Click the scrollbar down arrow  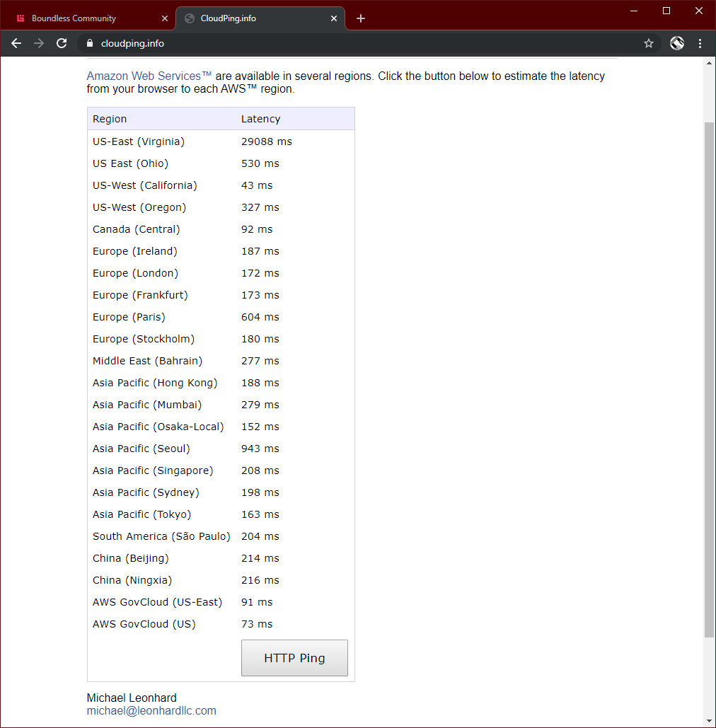709,721
